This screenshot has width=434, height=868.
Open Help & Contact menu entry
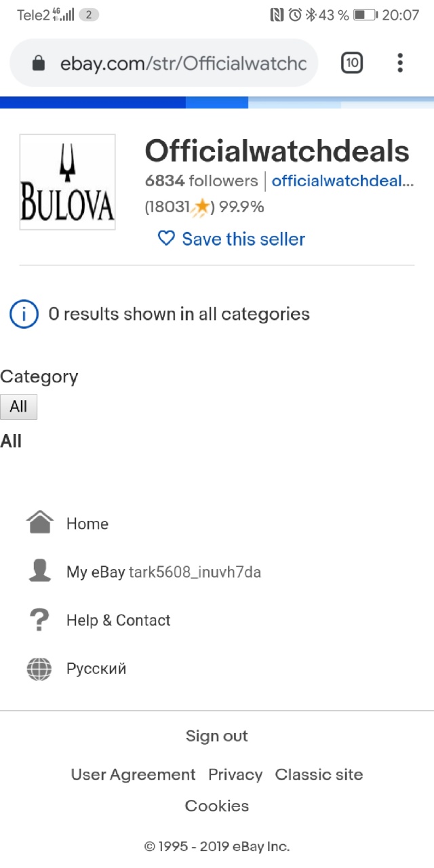click(x=119, y=620)
